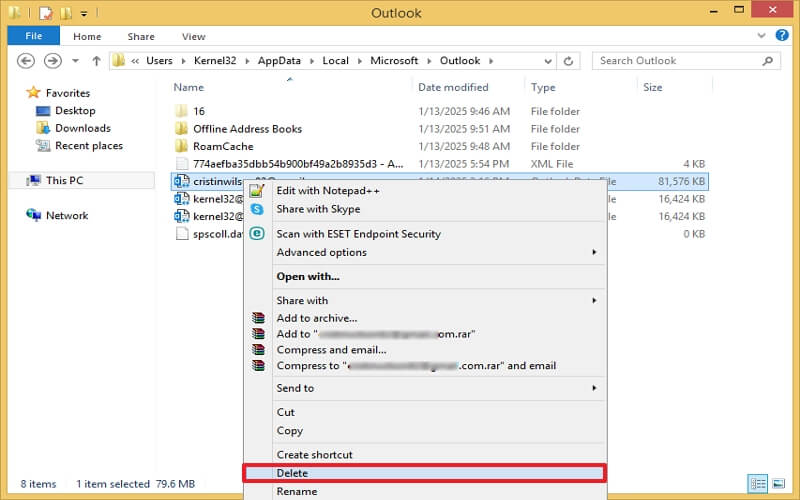
Task: Open the recent locations dropdown arrow
Action: tap(76, 61)
